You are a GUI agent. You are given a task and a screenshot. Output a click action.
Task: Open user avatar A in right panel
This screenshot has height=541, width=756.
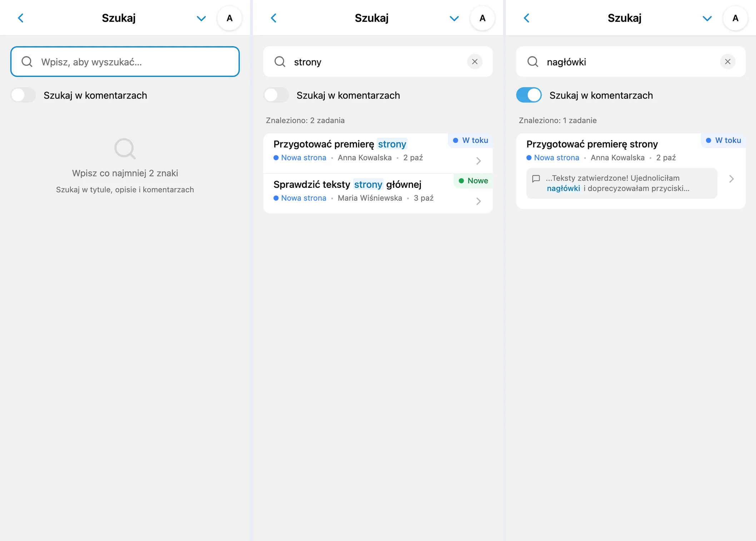735,18
